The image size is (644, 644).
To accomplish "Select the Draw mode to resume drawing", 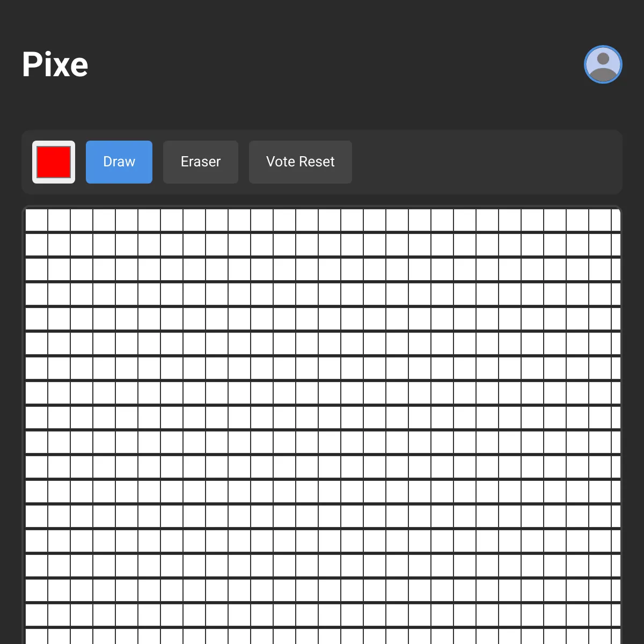I will click(119, 162).
